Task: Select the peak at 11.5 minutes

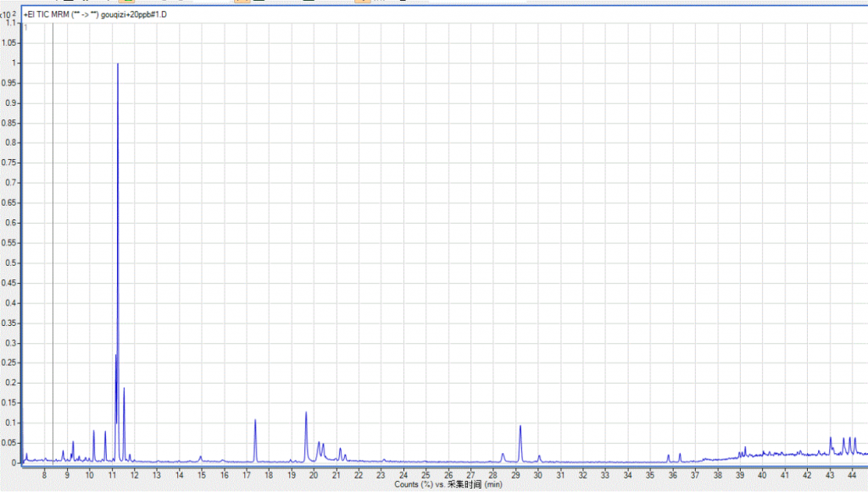Action: click(124, 391)
